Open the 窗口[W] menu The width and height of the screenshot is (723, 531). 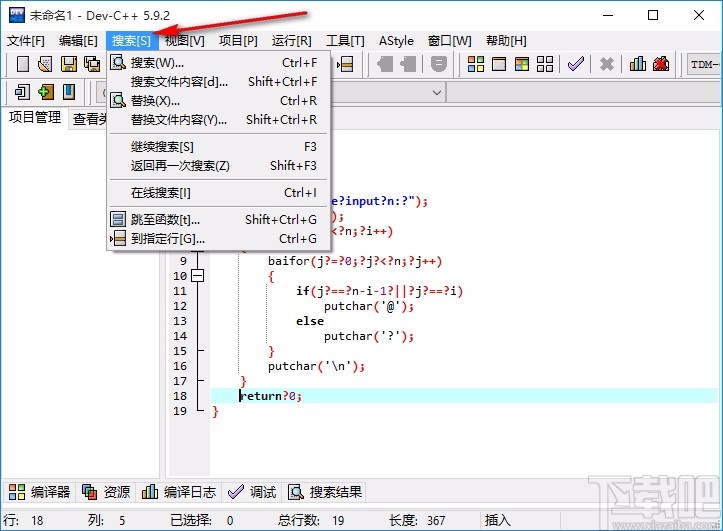450,41
